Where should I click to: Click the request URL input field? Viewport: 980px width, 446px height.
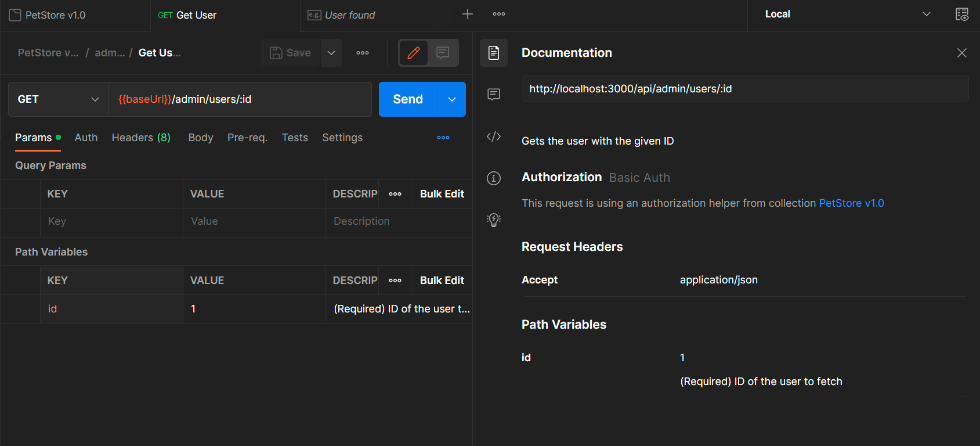[240, 99]
